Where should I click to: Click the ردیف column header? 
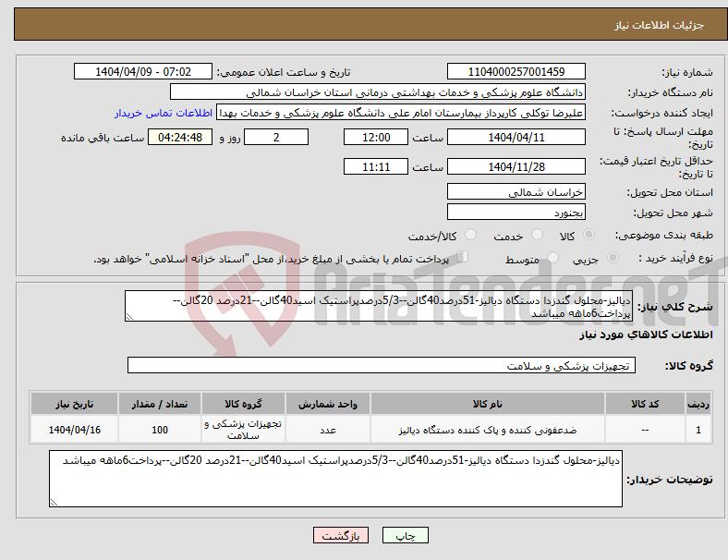698,404
